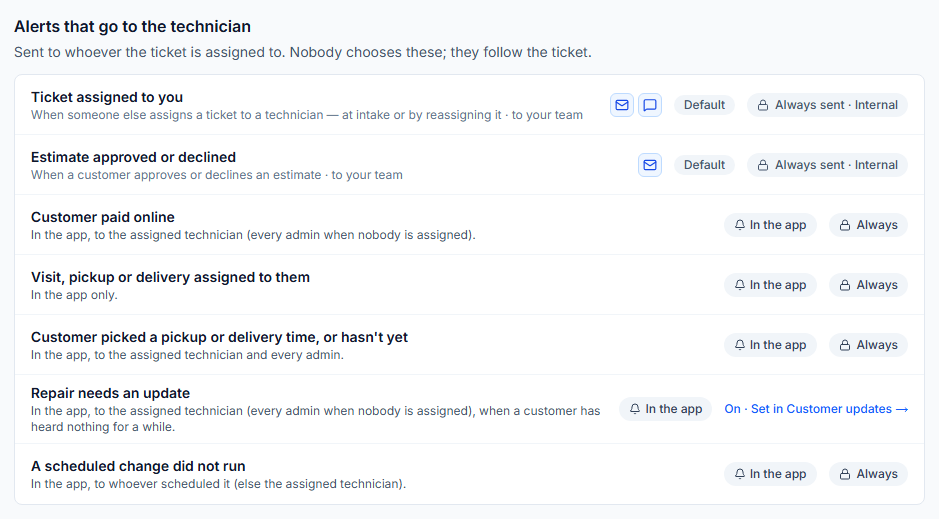Click description about heard nothing for a while
939x519 pixels.
tap(316, 419)
